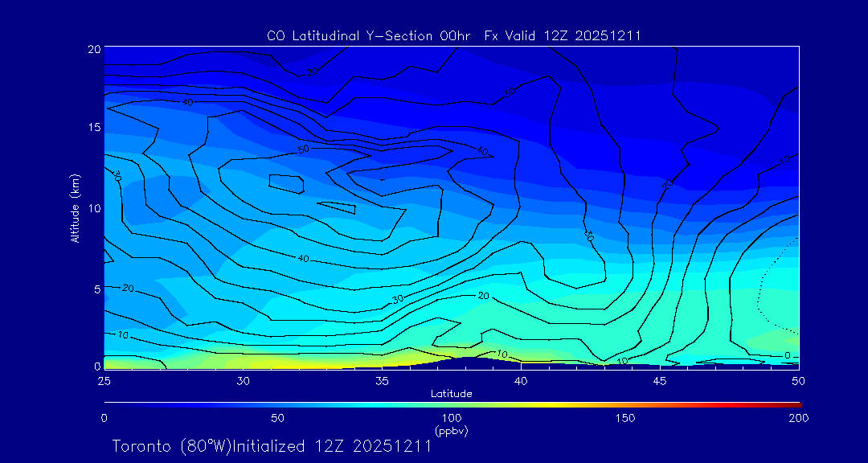Click the 'Latitude' horizontal axis label
This screenshot has width=868, height=463.
[x=451, y=393]
